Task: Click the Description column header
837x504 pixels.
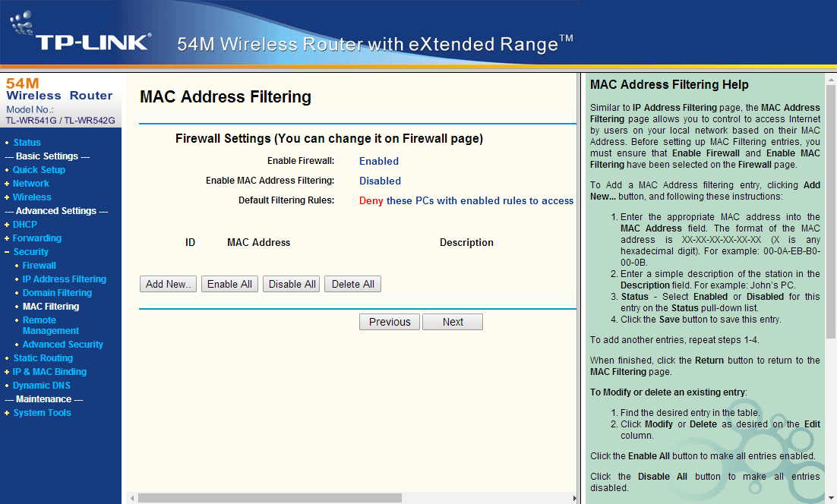Action: point(466,243)
